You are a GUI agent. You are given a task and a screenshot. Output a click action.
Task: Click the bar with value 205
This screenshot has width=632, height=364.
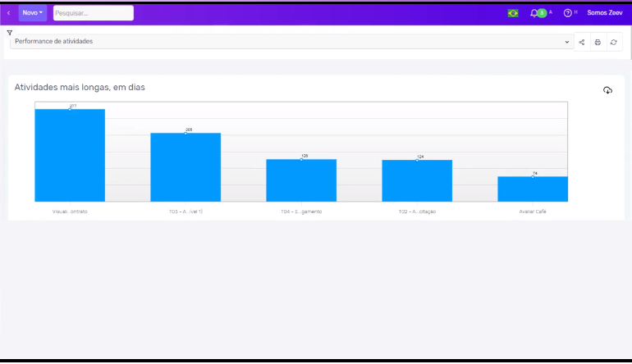[x=185, y=166]
